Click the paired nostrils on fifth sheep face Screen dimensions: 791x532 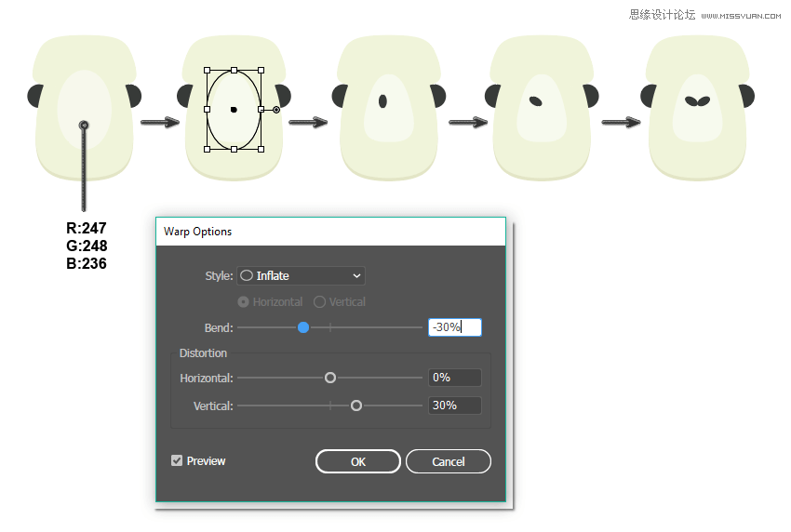click(698, 101)
